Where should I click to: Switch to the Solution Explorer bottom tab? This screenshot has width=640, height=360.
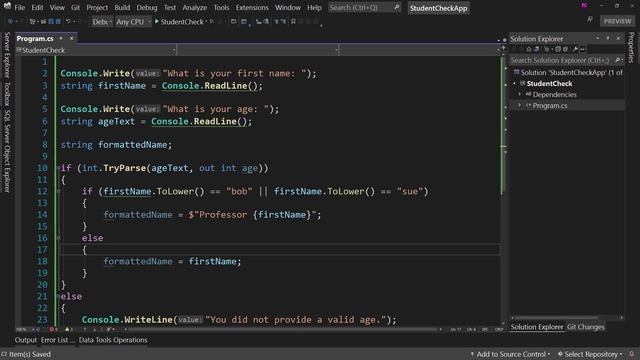pyautogui.click(x=537, y=327)
